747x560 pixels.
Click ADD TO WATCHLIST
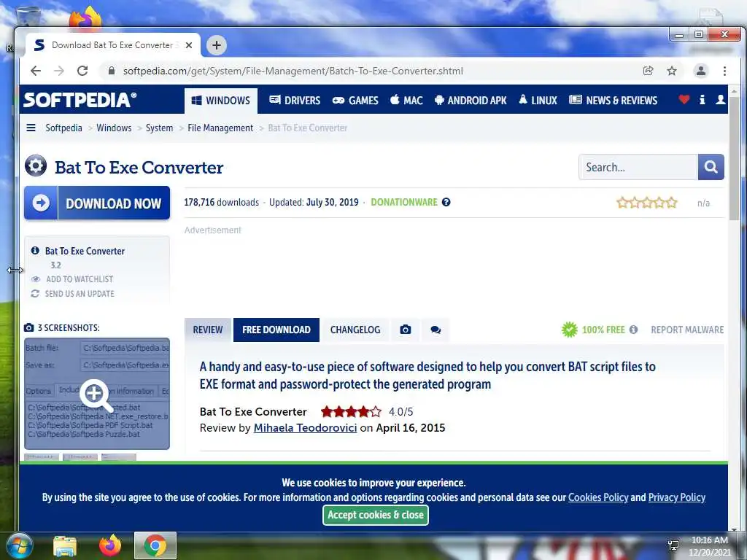tap(80, 279)
